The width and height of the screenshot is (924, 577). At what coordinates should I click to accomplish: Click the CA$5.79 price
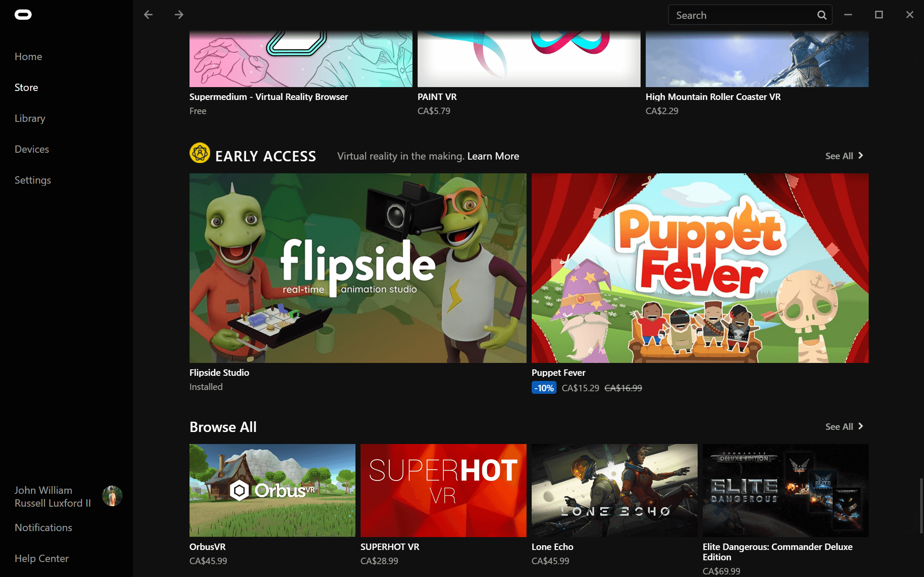point(434,111)
